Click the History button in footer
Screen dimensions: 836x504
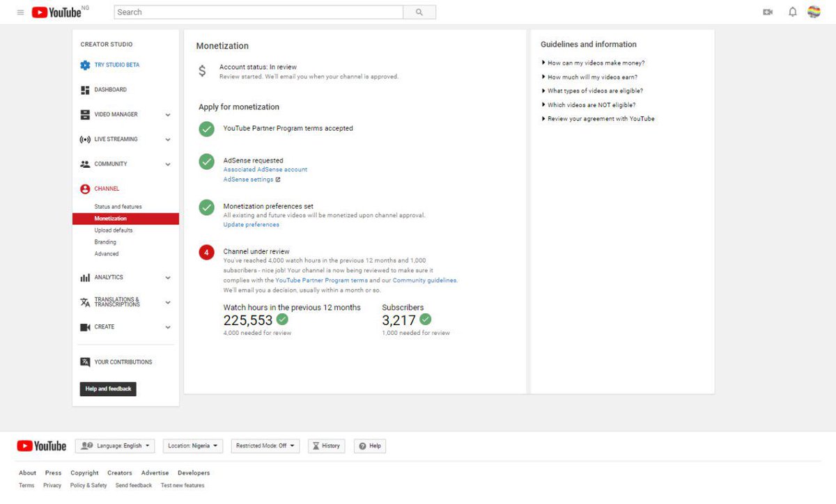click(327, 446)
